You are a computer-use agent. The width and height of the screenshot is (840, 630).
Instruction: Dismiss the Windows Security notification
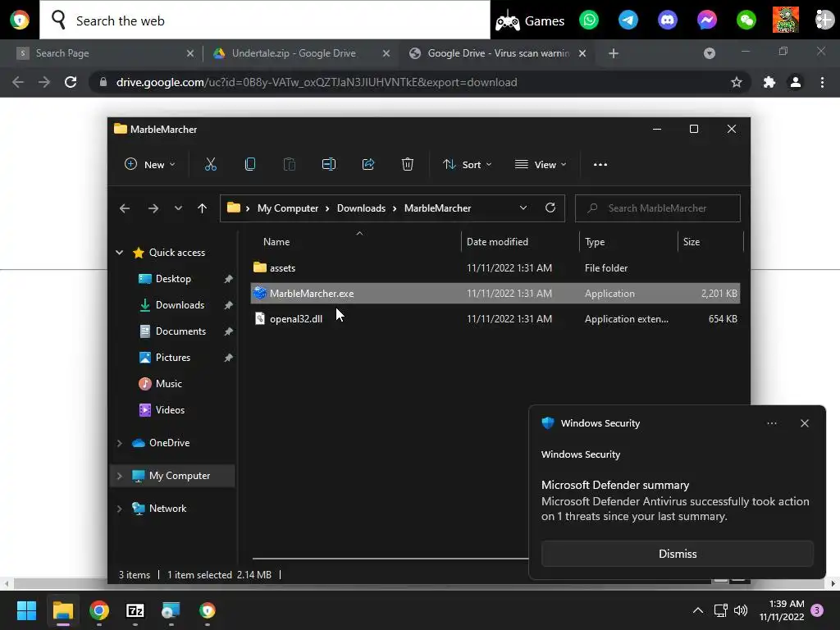677,554
